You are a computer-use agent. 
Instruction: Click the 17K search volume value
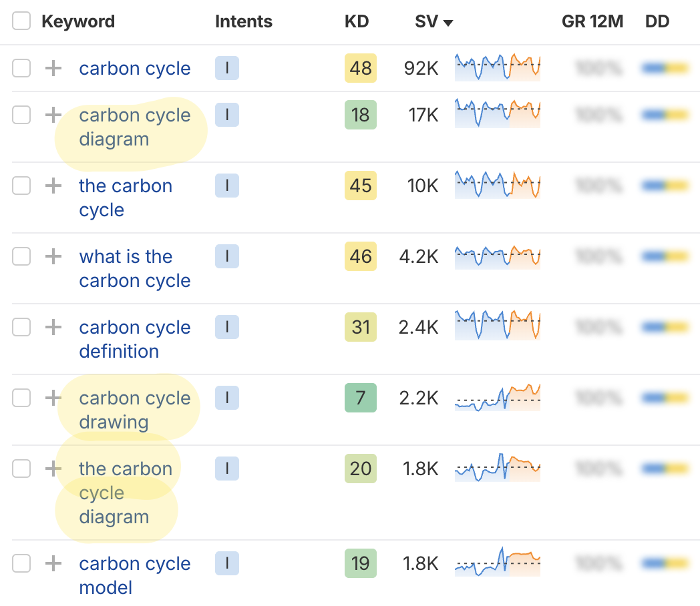point(423,115)
